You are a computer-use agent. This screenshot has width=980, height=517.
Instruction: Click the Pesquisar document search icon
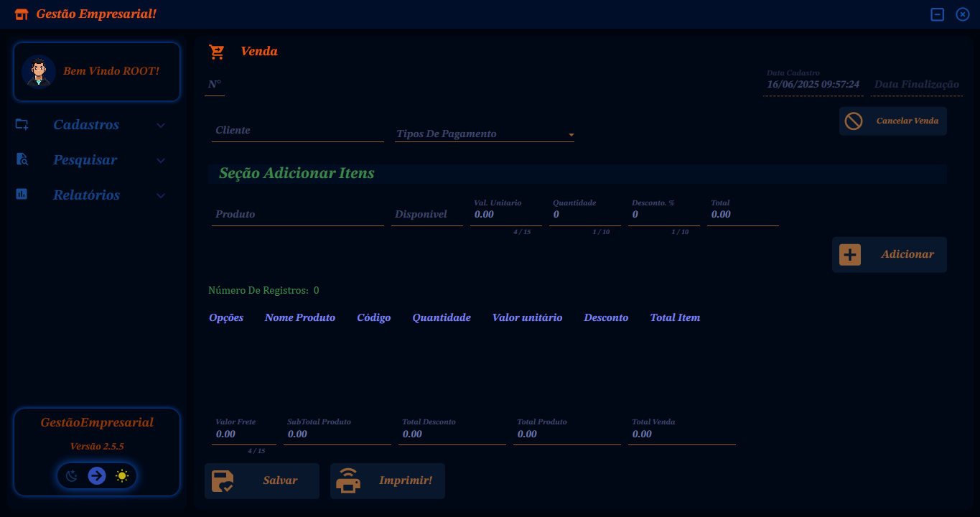coord(22,159)
